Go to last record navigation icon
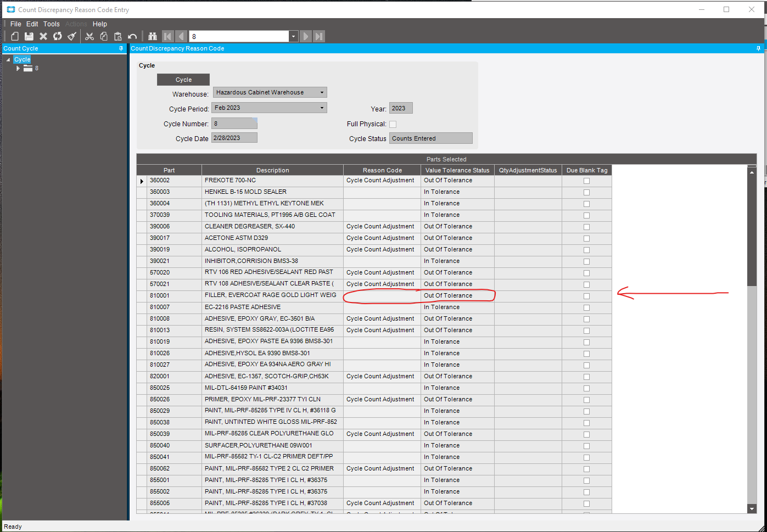The width and height of the screenshot is (767, 532). coord(319,36)
